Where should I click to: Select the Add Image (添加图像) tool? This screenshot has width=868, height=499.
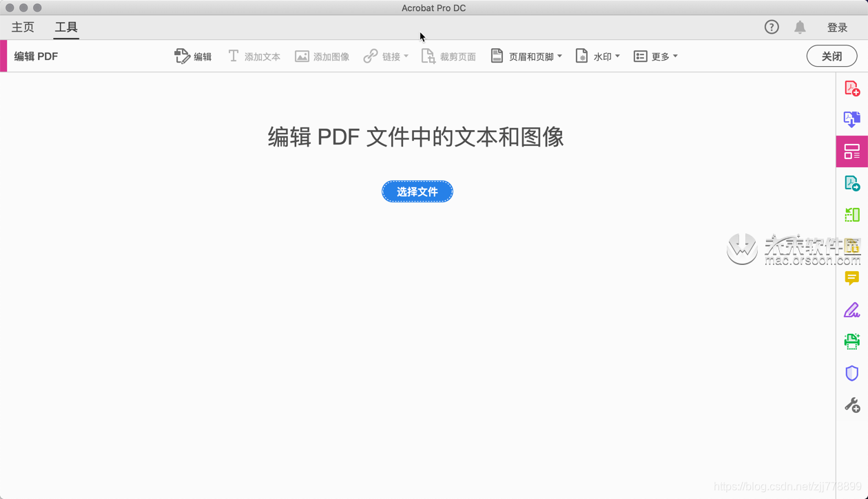tap(322, 56)
